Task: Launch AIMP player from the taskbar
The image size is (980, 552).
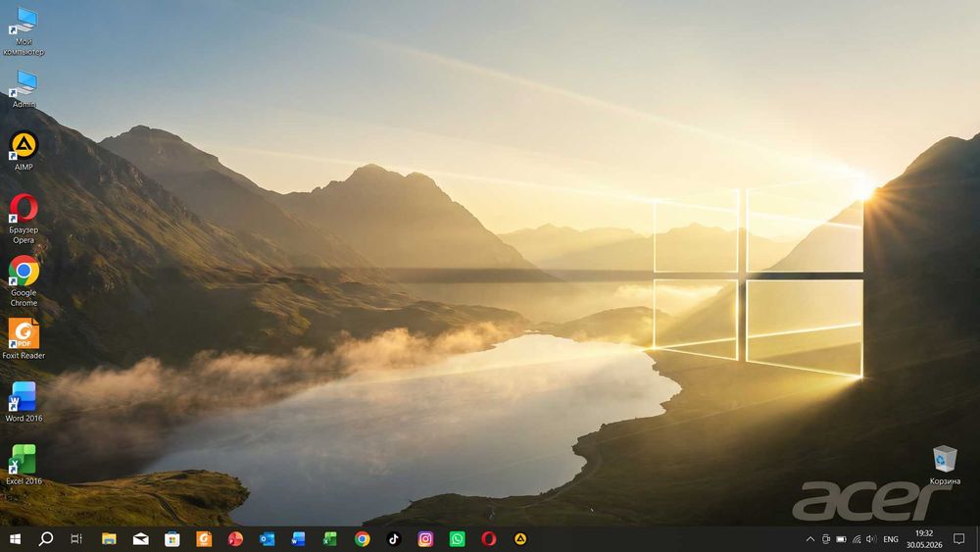Action: point(520,539)
